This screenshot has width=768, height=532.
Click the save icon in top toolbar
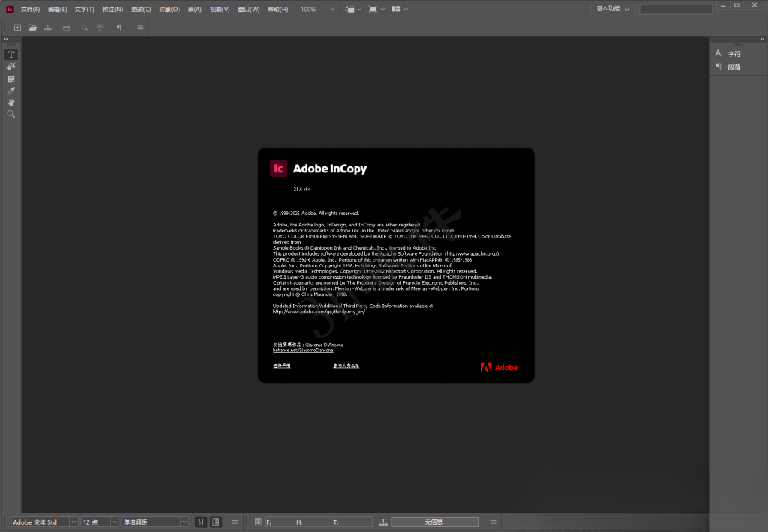[47, 28]
